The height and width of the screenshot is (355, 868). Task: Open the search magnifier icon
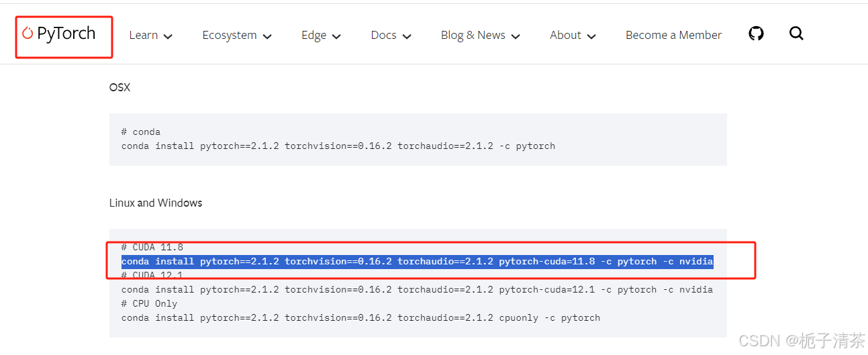(796, 34)
